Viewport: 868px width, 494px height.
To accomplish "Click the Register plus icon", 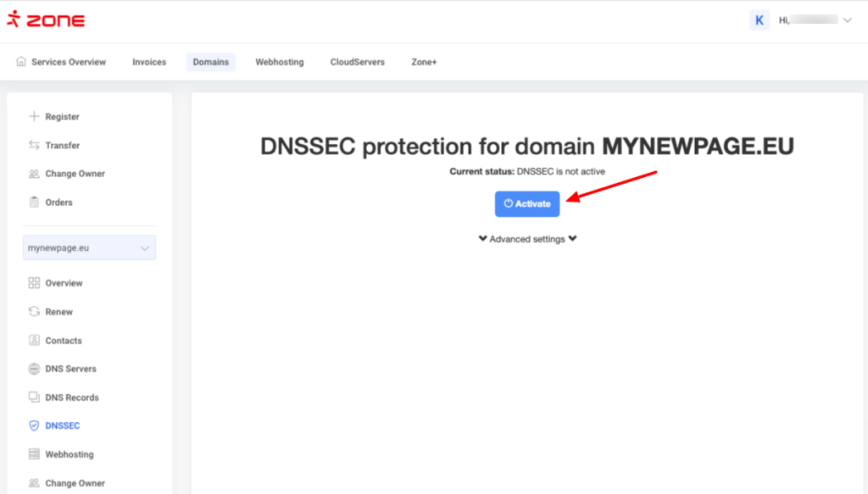I will coord(34,117).
